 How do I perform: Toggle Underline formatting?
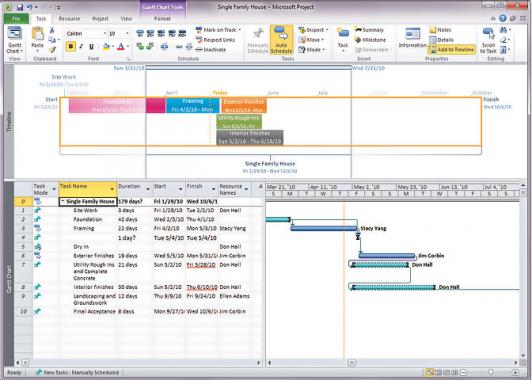point(91,46)
